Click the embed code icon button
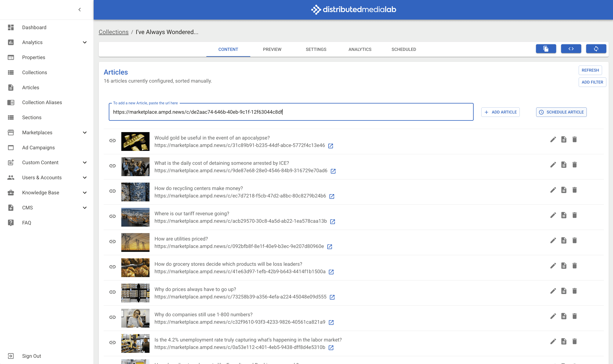 point(571,49)
